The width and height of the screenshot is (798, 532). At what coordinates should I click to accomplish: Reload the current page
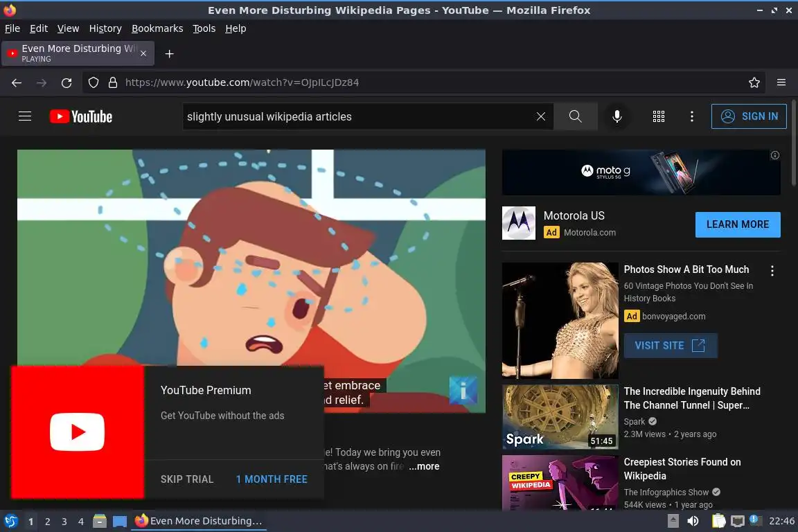pos(66,82)
